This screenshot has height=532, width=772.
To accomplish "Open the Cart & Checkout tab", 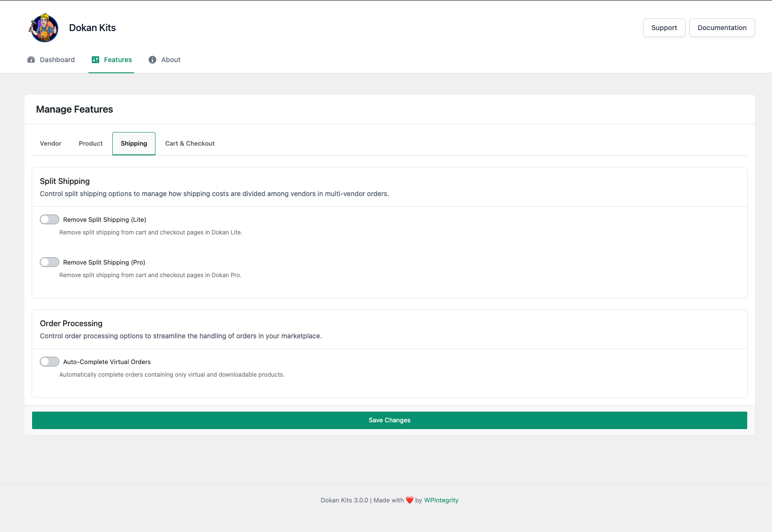I will pyautogui.click(x=190, y=144).
